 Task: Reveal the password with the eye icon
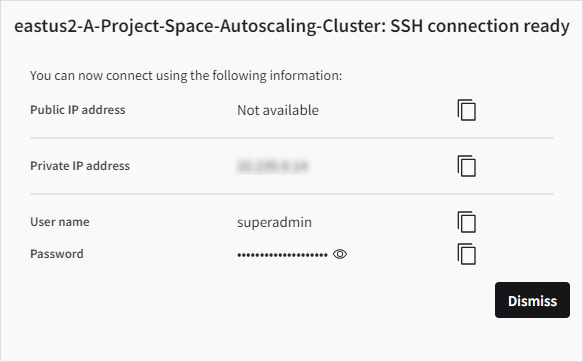coord(340,254)
